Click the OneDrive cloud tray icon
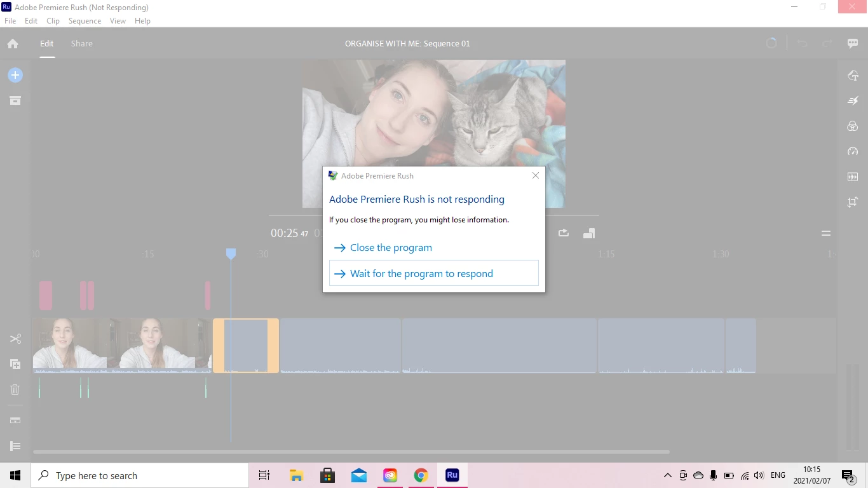The image size is (868, 488). pyautogui.click(x=698, y=475)
